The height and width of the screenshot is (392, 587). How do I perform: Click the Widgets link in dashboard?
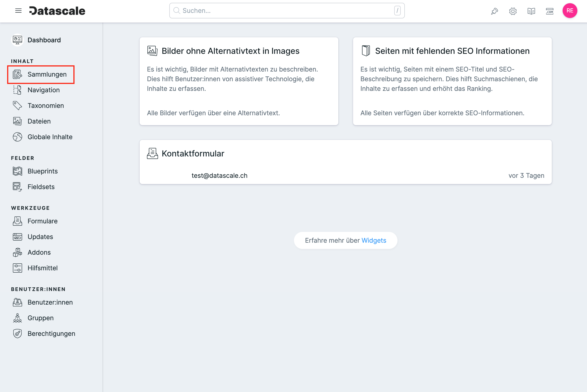[x=374, y=240]
